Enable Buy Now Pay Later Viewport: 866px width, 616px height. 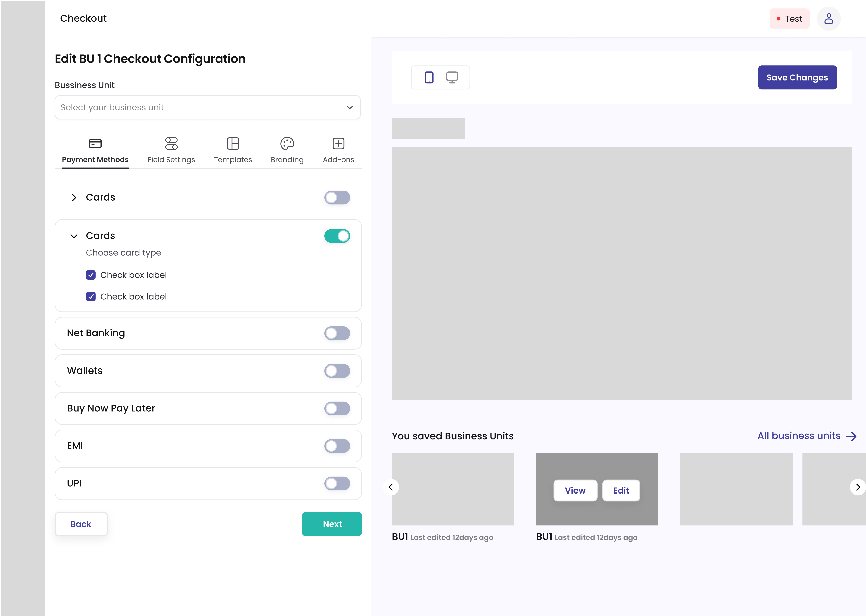[x=337, y=408]
